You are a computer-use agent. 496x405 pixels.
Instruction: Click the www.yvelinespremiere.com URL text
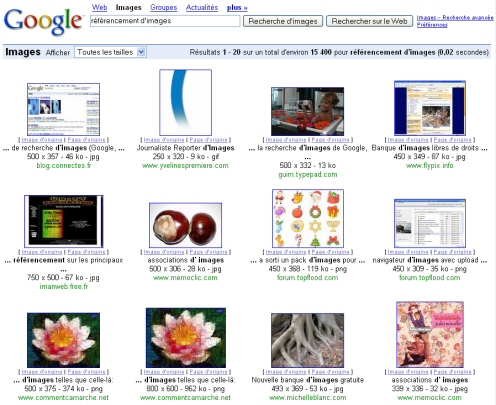(x=185, y=166)
